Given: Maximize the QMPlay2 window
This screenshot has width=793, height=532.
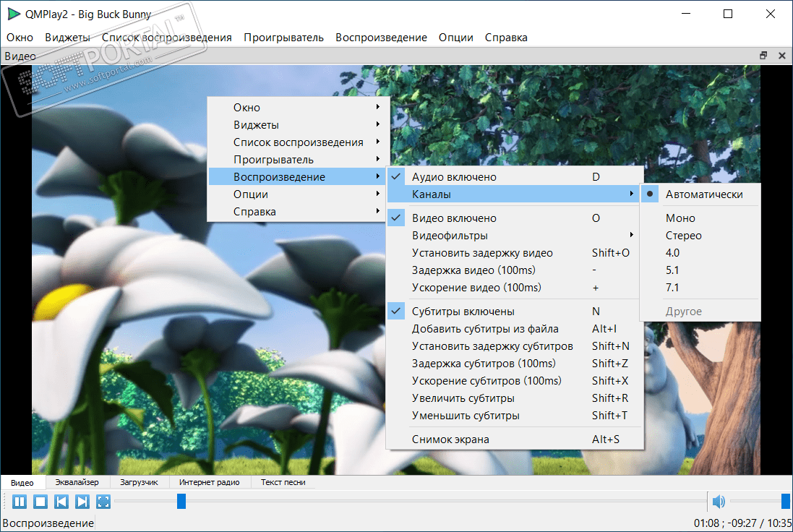Looking at the screenshot, I should point(728,14).
